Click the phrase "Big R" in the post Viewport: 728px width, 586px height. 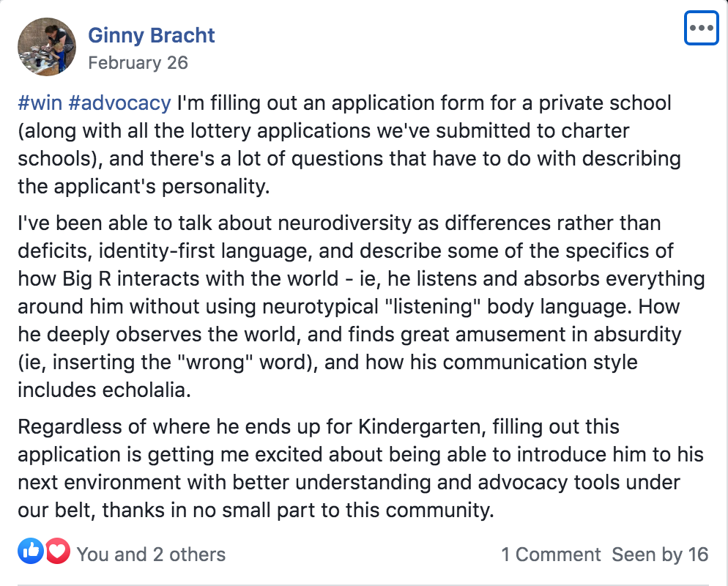(86, 279)
